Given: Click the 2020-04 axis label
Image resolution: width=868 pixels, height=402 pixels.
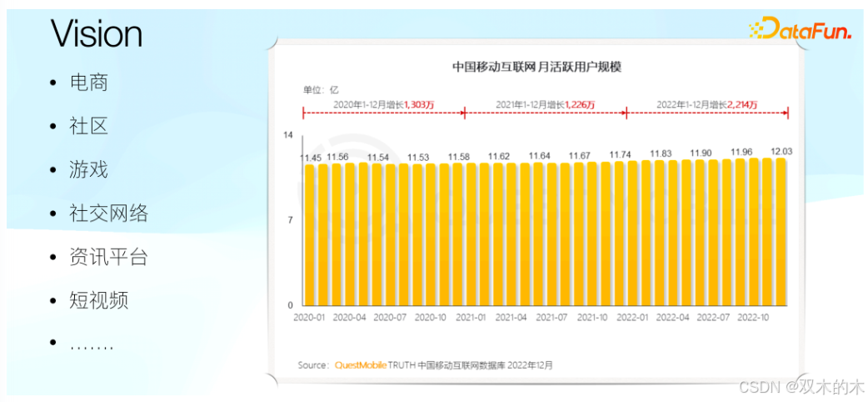Looking at the screenshot, I should pyautogui.click(x=351, y=319).
